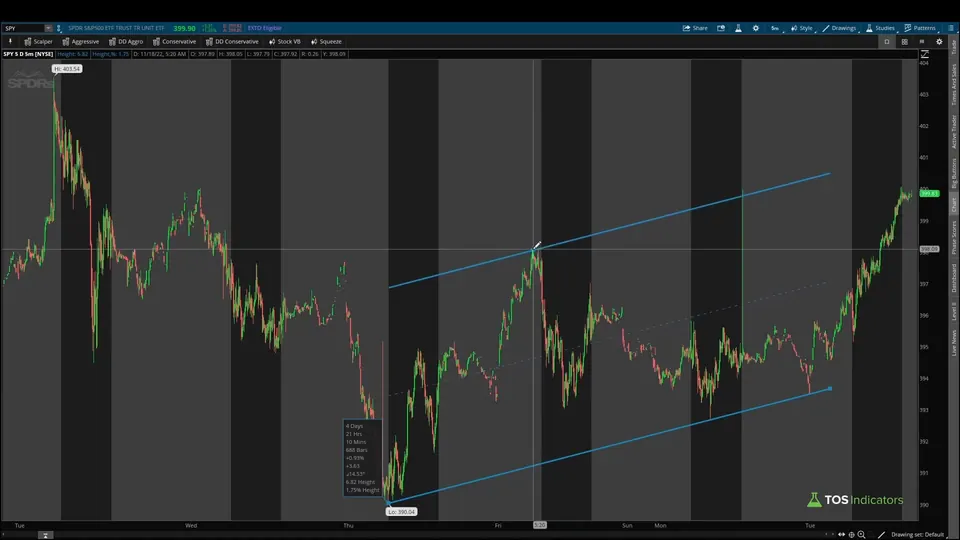
Task: Click the green current price label 399.83
Action: [x=929, y=193]
